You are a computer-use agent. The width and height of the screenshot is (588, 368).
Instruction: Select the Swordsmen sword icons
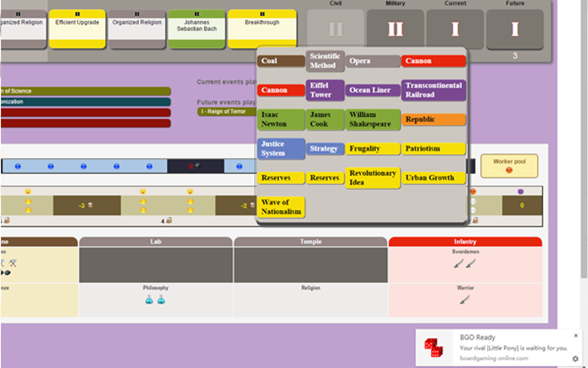point(465,264)
